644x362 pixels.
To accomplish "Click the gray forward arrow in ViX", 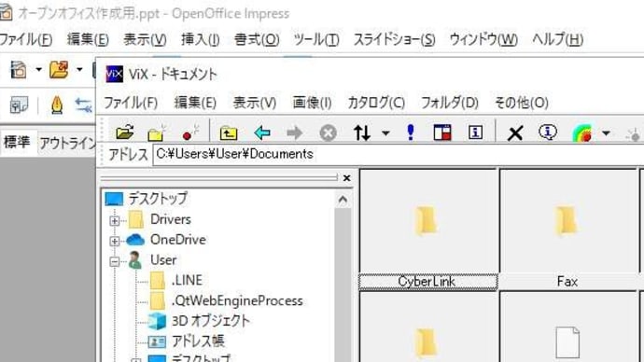I will tap(295, 133).
